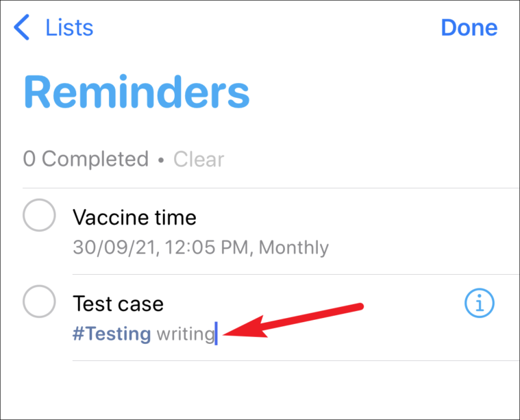520x420 pixels.
Task: Clear completed reminders
Action: [199, 159]
